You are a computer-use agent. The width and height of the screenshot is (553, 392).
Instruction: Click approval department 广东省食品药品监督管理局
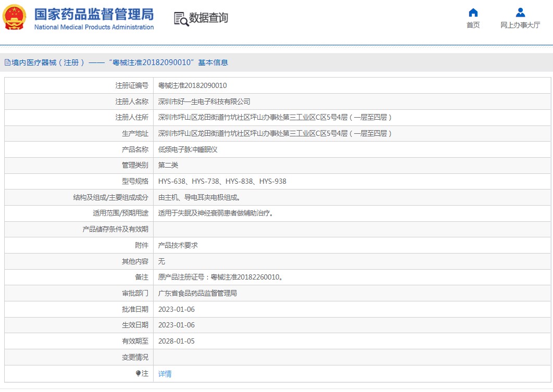(197, 293)
